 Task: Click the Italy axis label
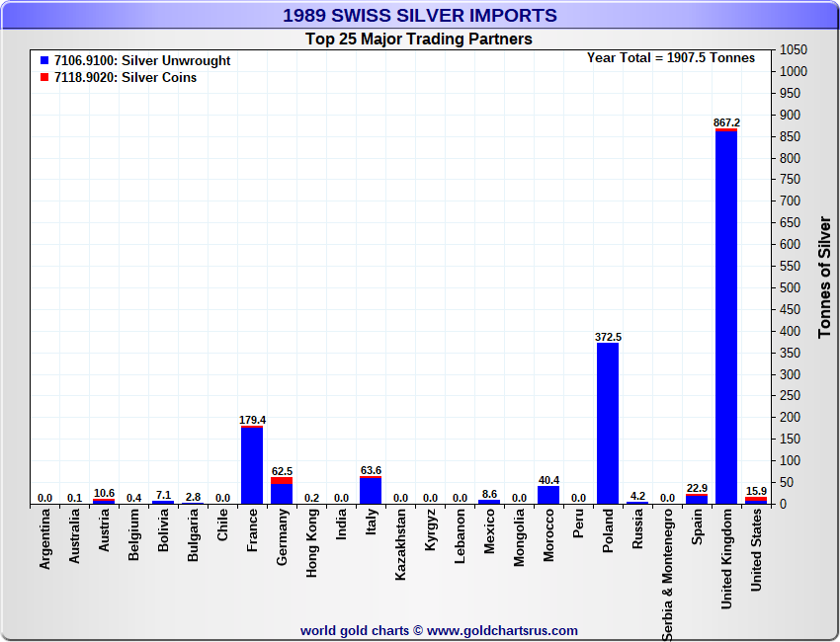coord(371,521)
